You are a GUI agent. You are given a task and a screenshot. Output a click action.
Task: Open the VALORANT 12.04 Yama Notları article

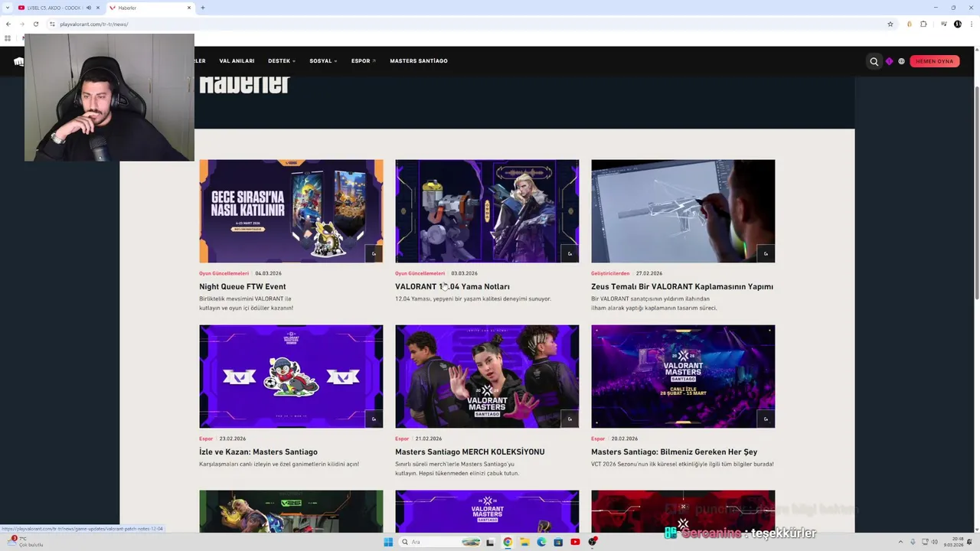[x=452, y=287]
